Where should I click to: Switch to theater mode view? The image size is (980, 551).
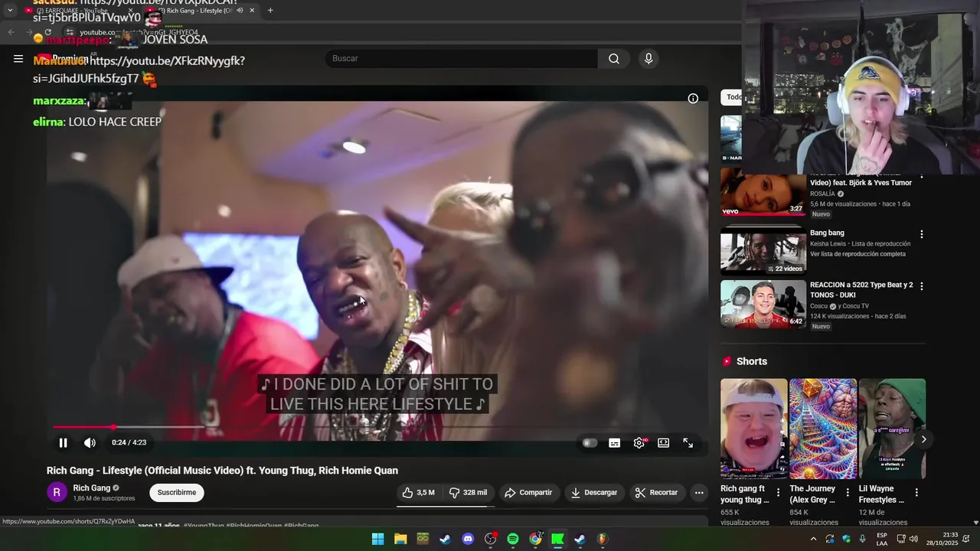[x=664, y=442]
